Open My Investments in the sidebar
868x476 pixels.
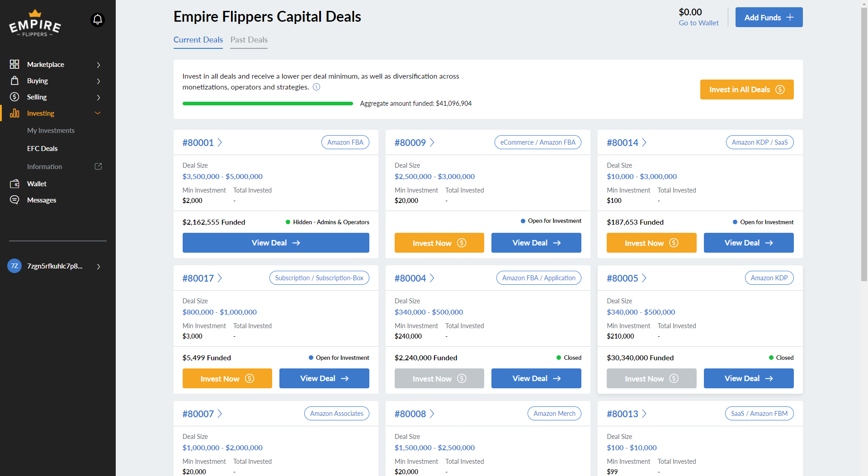[51, 130]
